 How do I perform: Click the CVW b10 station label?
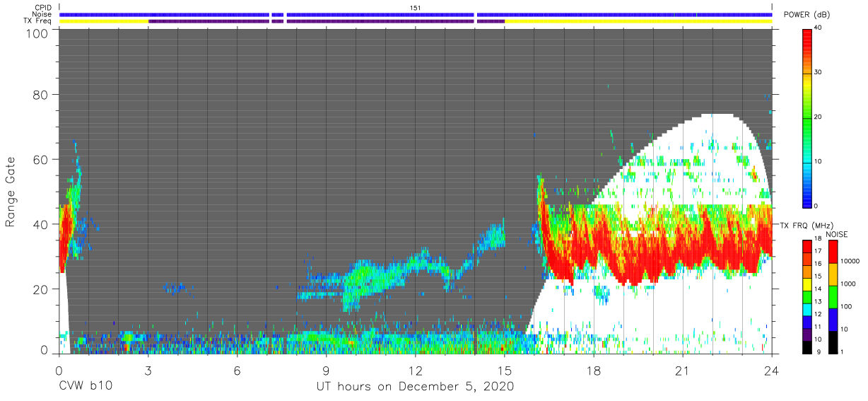86,387
